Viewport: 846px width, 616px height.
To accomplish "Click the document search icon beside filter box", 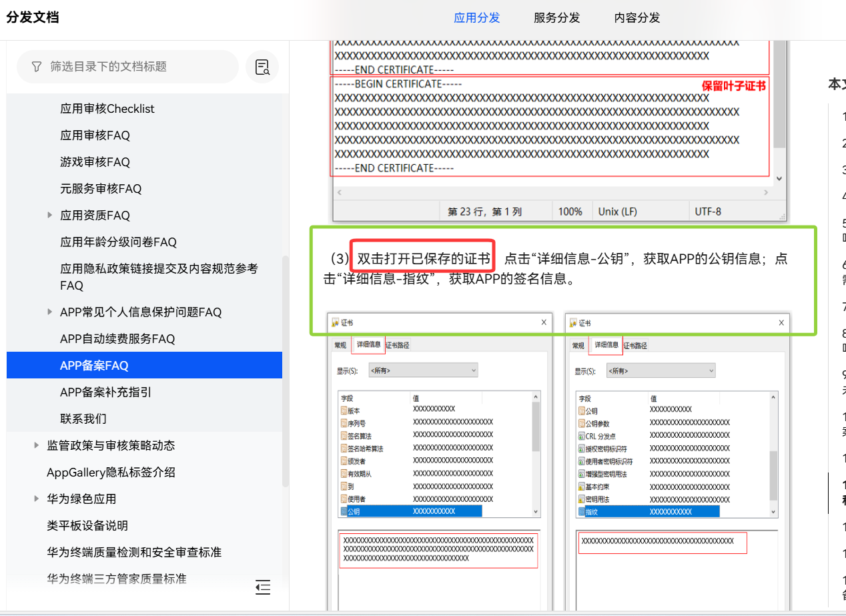I will click(262, 67).
